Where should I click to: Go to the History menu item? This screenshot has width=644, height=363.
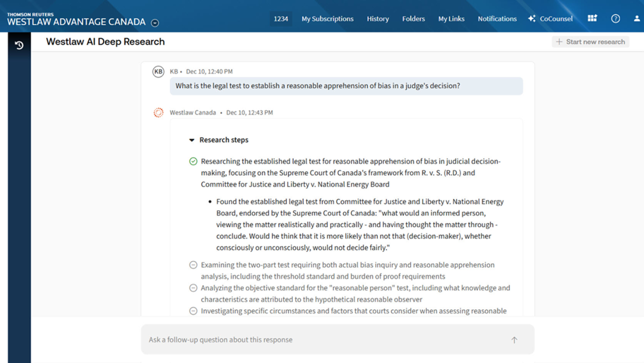click(378, 19)
